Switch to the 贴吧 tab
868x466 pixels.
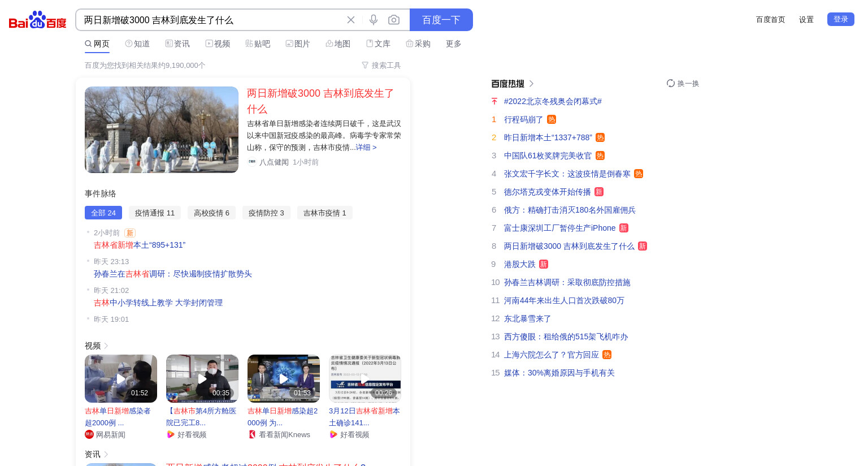(258, 44)
